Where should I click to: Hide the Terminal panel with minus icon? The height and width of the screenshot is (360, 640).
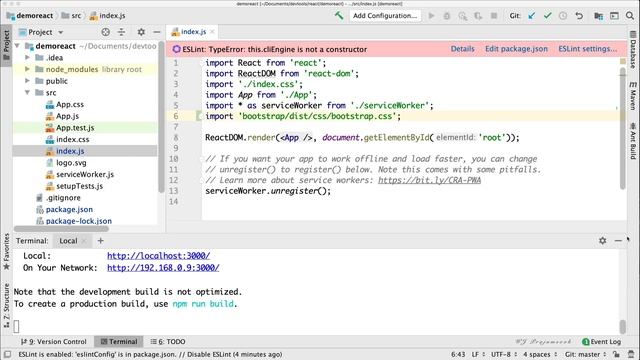(x=618, y=240)
